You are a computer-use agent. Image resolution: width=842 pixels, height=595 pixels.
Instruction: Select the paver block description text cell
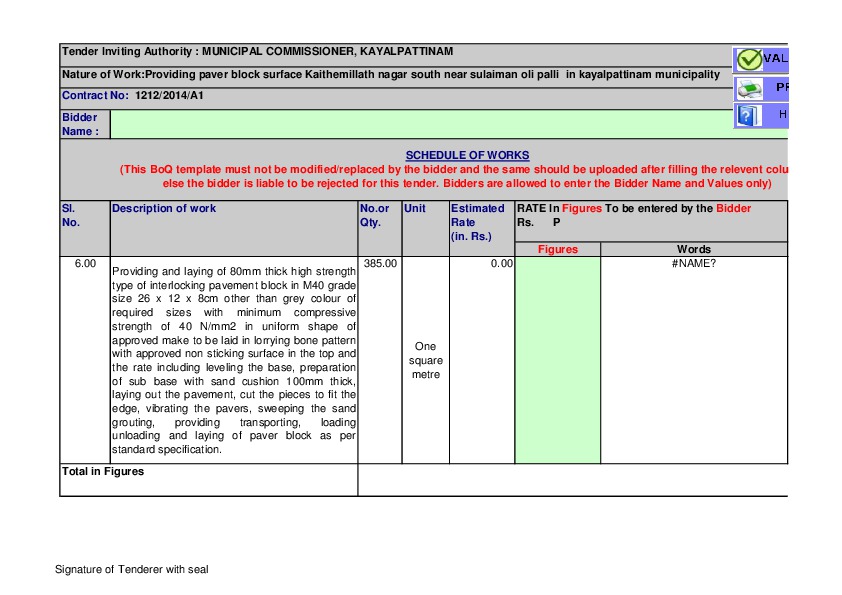click(234, 360)
